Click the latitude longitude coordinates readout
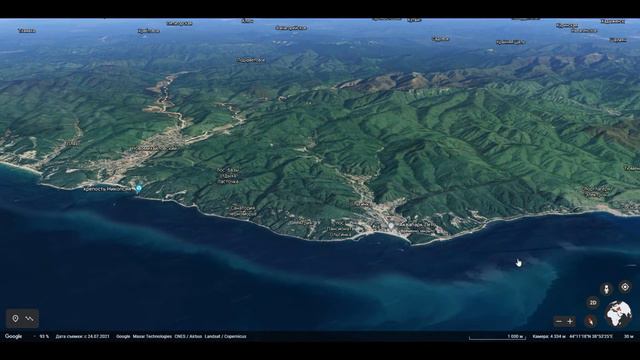640x360 pixels. click(x=591, y=336)
